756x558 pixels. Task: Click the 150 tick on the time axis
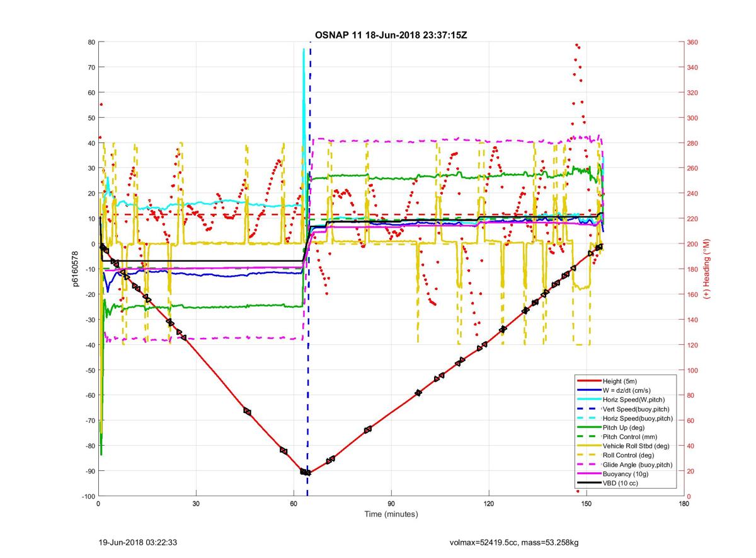point(587,504)
